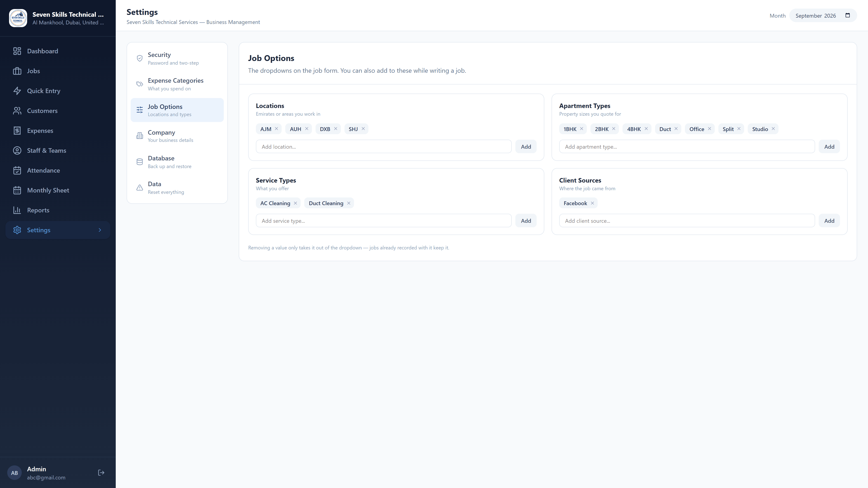Click the log out icon beside Admin
The image size is (868, 488).
(x=101, y=473)
